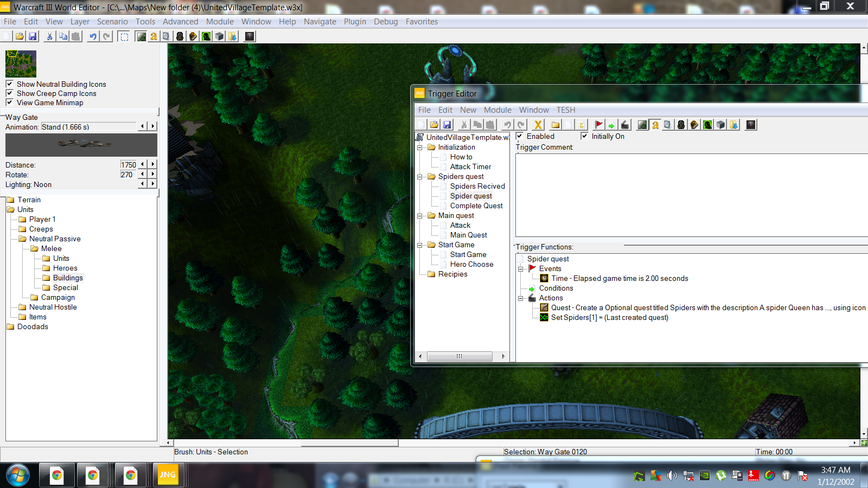Open the Import Manager from the main toolbar
The width and height of the screenshot is (868, 488).
[x=232, y=36]
